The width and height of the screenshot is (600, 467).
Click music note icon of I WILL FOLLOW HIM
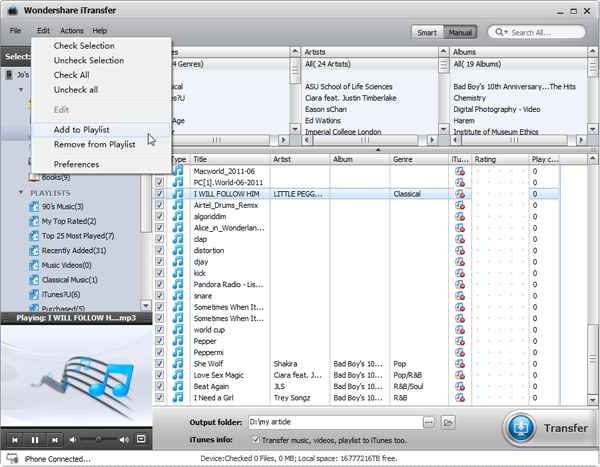tap(178, 194)
